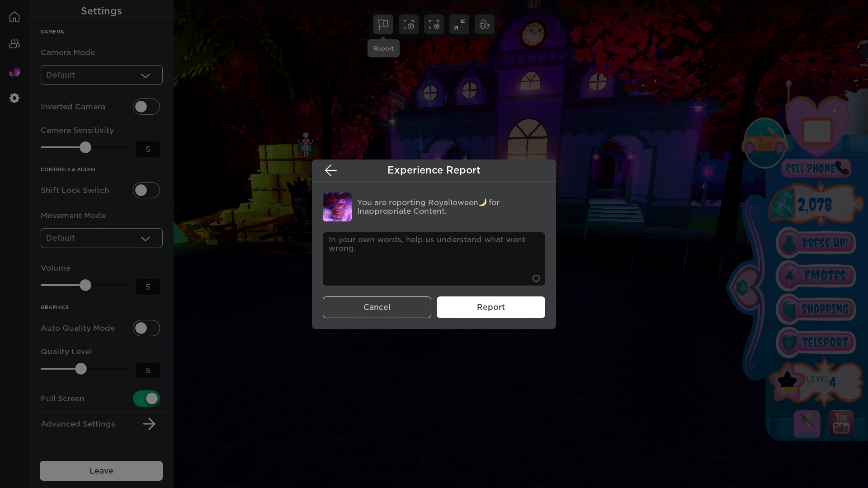Click the Report flag icon in toolbar
The height and width of the screenshot is (488, 868).
[383, 24]
